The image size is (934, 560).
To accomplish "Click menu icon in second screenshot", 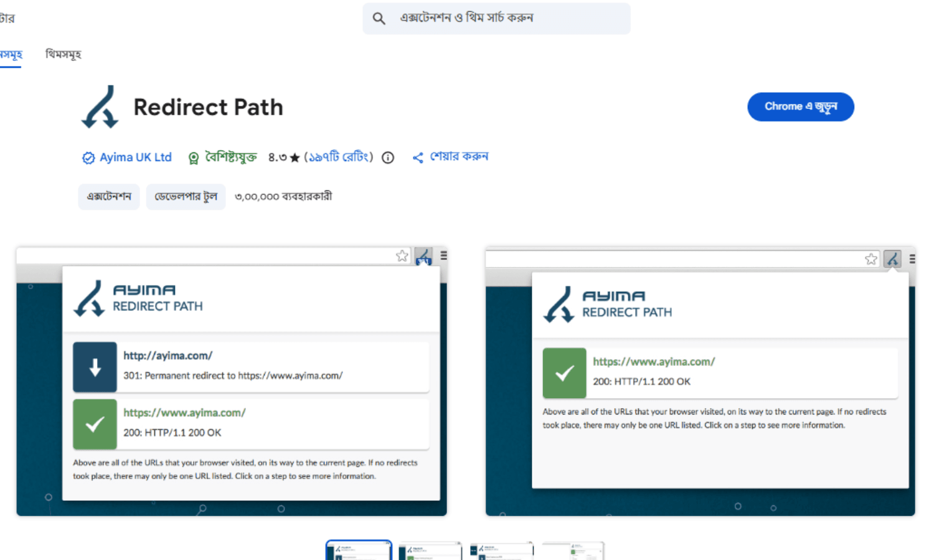I will pyautogui.click(x=912, y=259).
